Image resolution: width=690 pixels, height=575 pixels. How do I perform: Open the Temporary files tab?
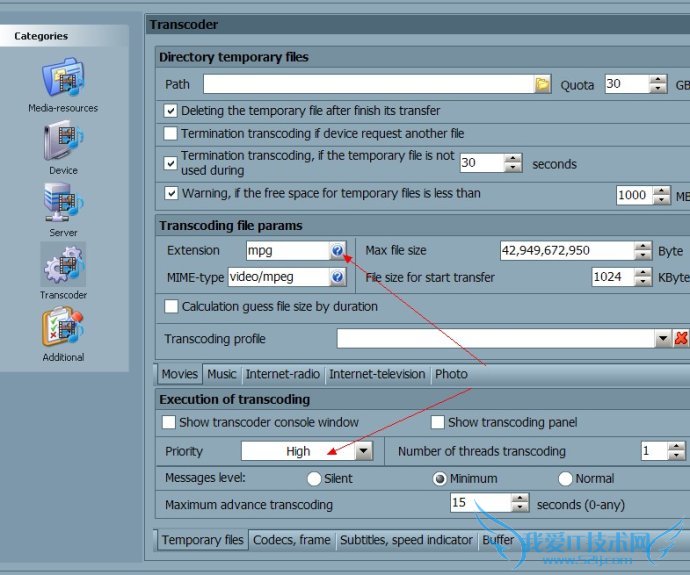(x=202, y=540)
